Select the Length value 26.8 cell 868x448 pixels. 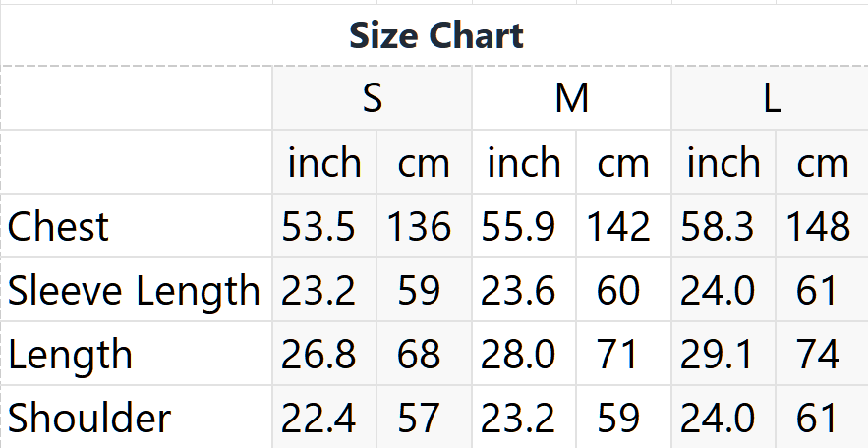324,354
